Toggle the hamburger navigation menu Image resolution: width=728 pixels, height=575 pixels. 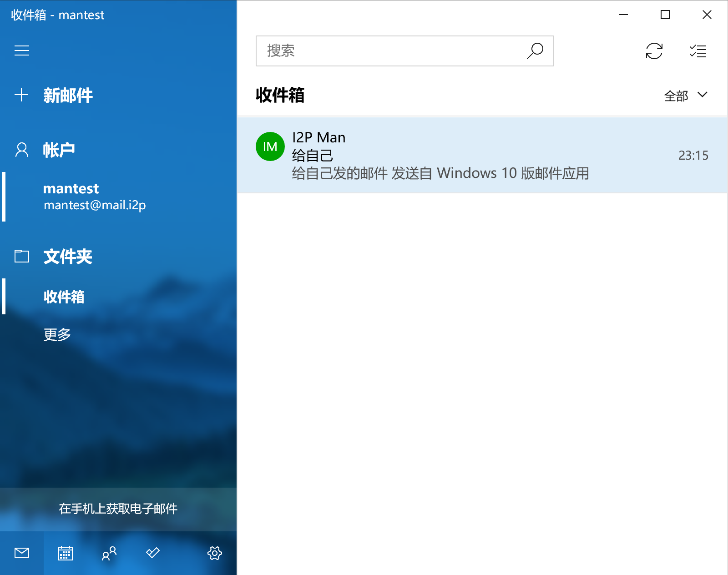tap(22, 50)
